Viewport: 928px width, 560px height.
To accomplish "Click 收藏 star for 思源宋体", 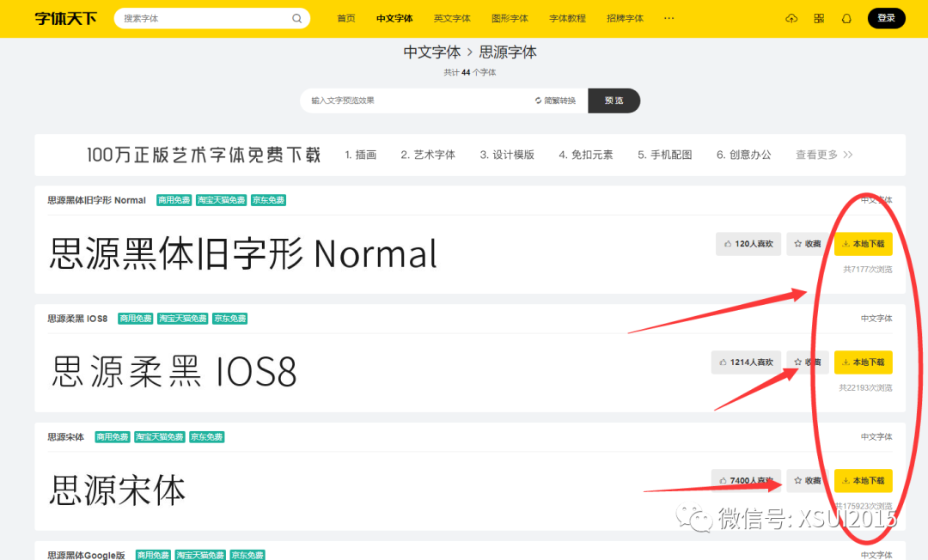I will 807,480.
